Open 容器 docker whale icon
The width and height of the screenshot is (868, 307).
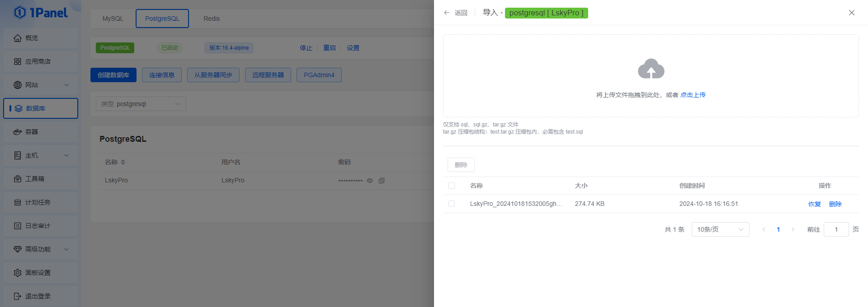click(18, 132)
